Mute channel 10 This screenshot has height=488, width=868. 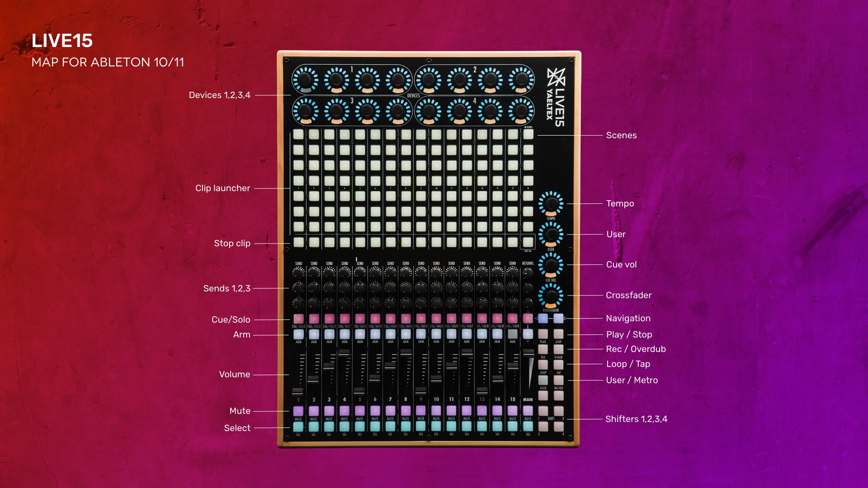(436, 411)
